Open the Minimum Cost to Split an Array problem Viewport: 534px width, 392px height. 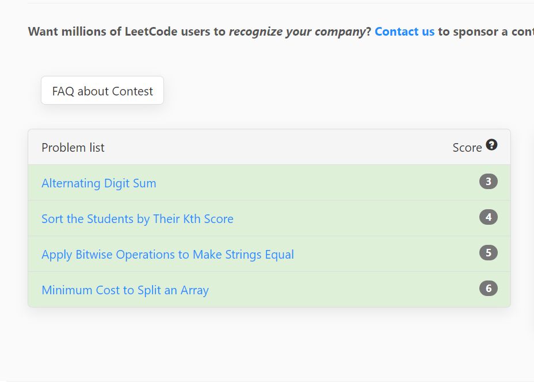(x=125, y=290)
